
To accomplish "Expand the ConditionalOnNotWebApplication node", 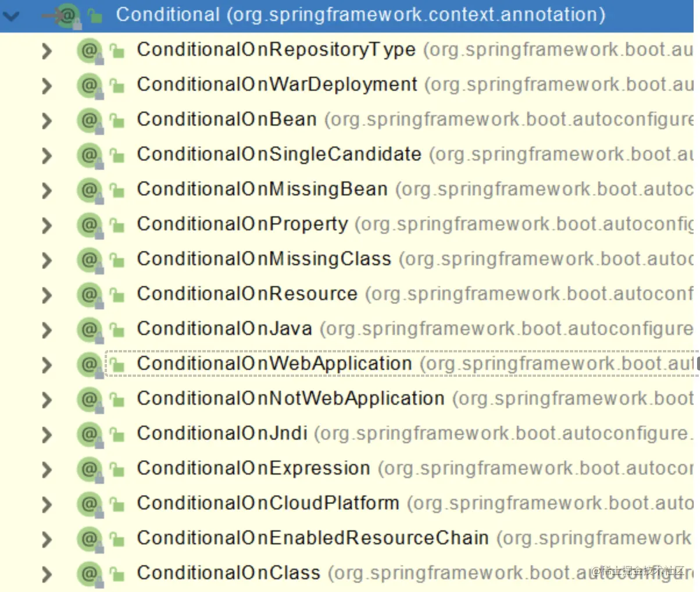I will tap(47, 400).
